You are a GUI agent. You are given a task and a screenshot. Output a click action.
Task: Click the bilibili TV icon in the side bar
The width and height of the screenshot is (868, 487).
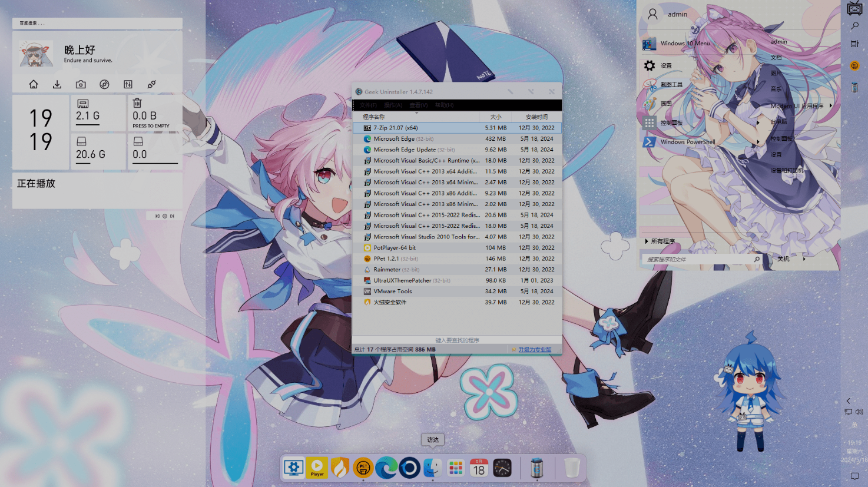pos(854,8)
